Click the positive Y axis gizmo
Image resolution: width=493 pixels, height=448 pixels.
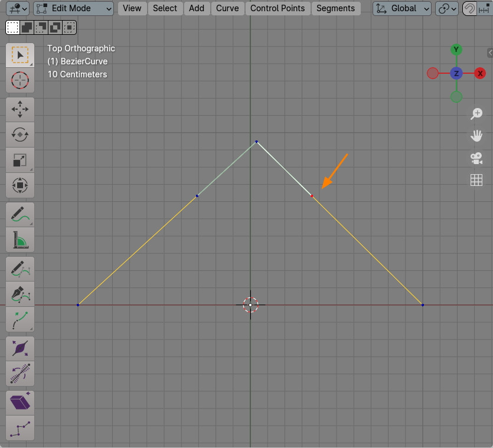pos(456,50)
